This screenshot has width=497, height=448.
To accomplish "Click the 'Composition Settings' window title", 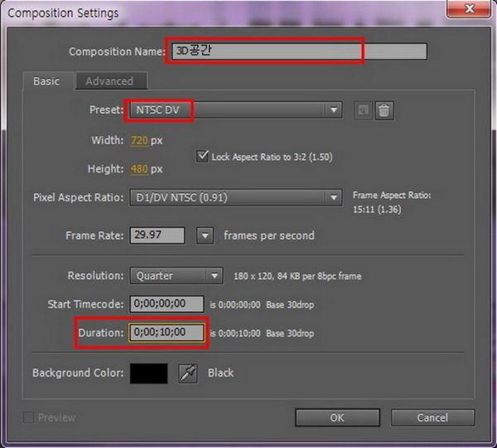I will pos(63,13).
